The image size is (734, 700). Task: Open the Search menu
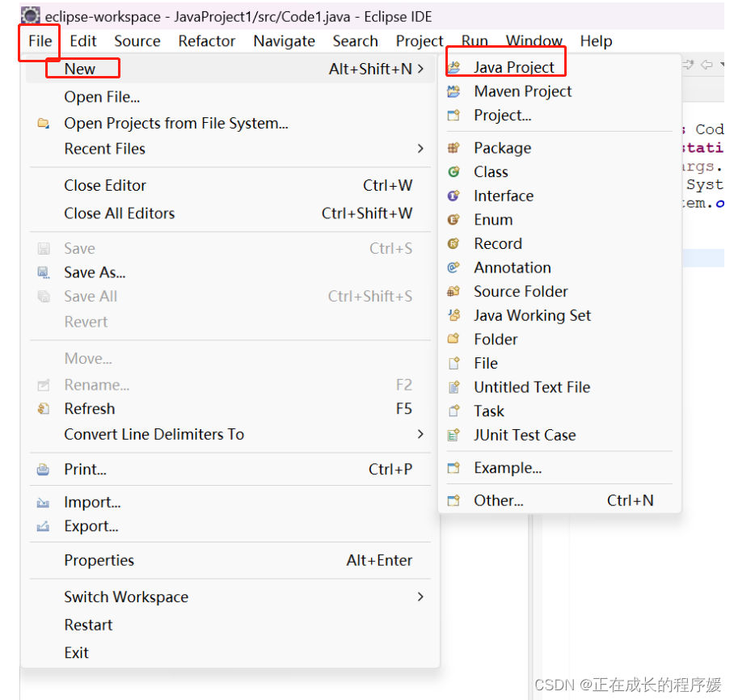point(356,41)
